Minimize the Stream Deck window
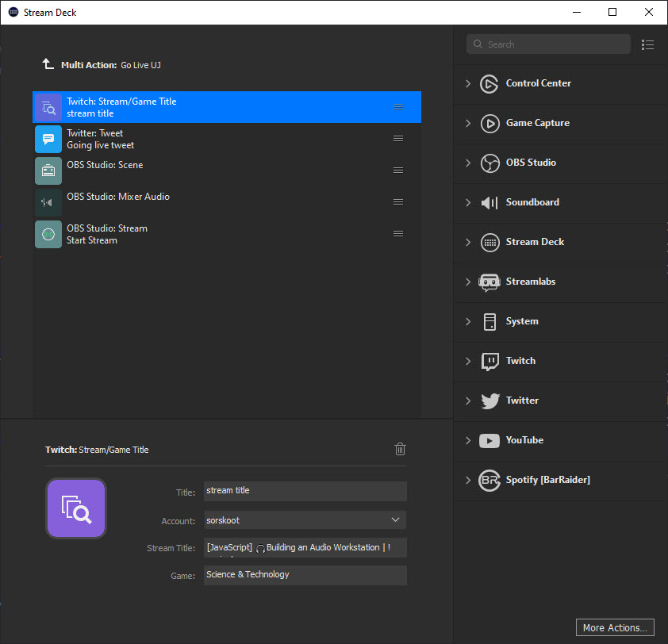The image size is (668, 644). (577, 12)
